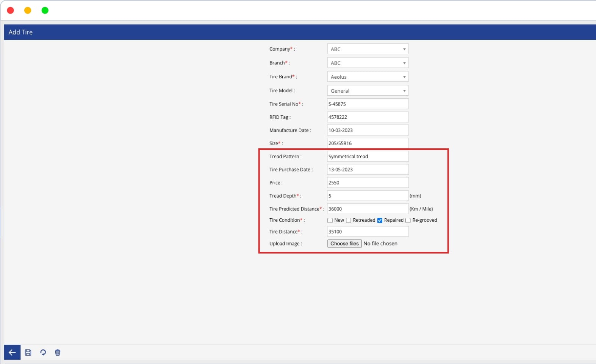Enable the Retreaded condition checkbox

(349, 220)
